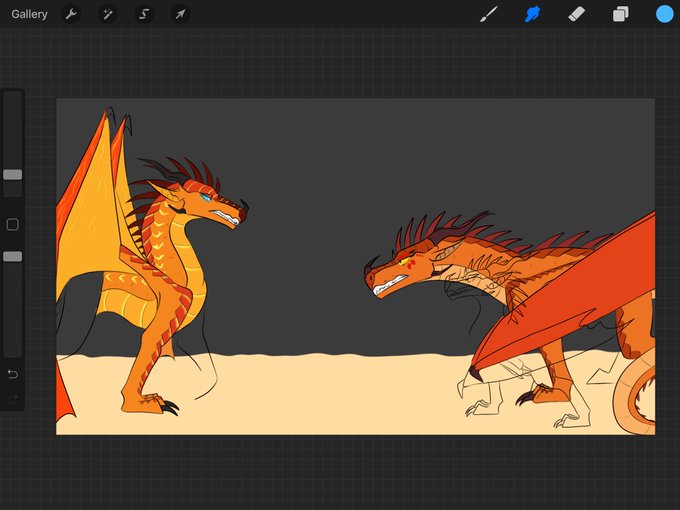Redo the last undone action
The height and width of the screenshot is (510, 680).
tap(13, 398)
